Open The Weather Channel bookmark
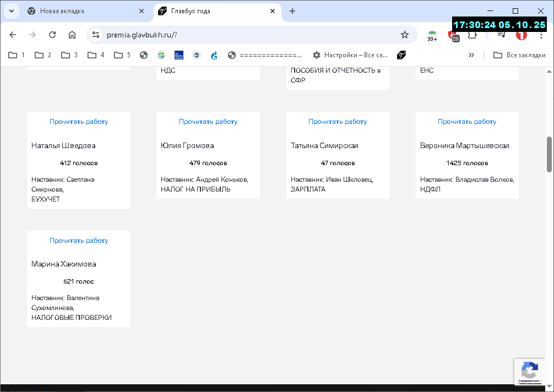This screenshot has width=554, height=392. 179,55
